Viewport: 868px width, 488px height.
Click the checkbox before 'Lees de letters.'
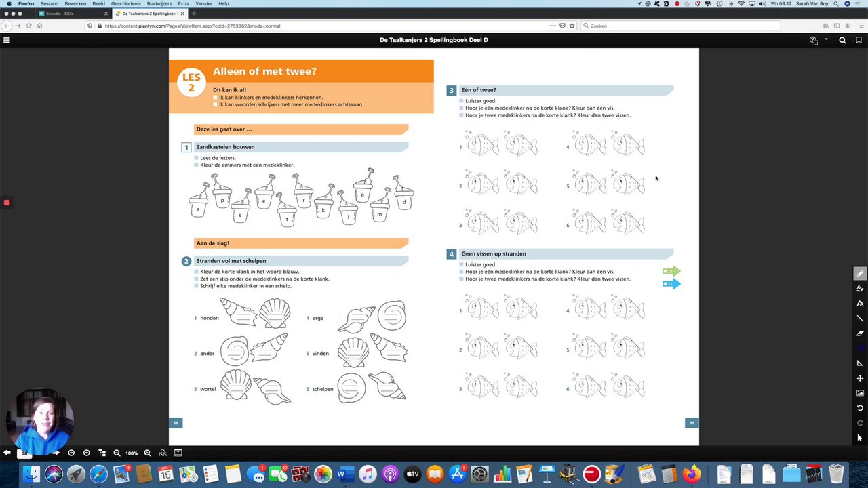pyautogui.click(x=197, y=158)
